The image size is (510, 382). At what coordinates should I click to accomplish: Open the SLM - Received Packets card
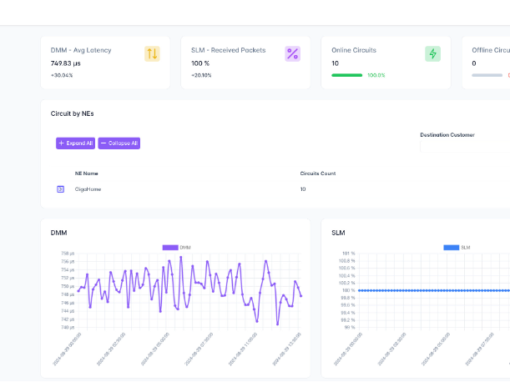tap(246, 63)
